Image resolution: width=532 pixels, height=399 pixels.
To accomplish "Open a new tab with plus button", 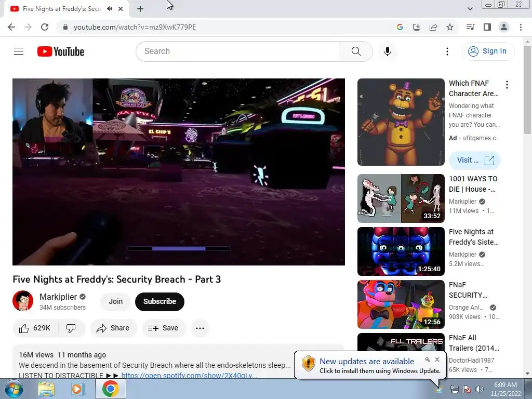I will tap(140, 9).
